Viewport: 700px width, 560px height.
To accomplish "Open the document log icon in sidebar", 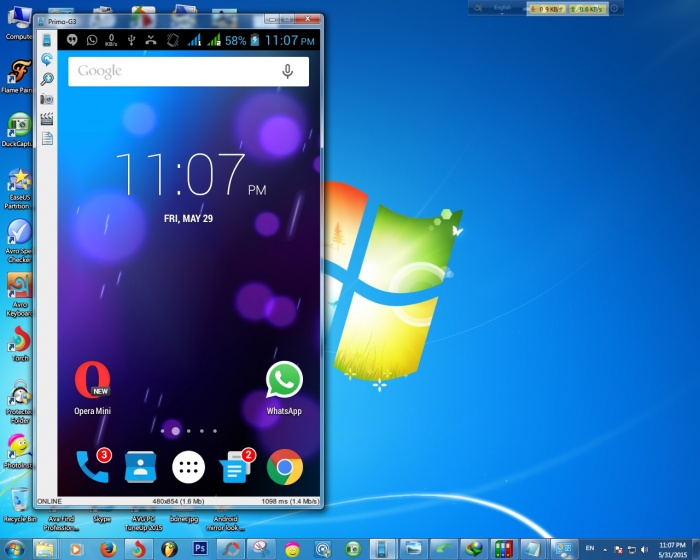I will pyautogui.click(x=47, y=138).
